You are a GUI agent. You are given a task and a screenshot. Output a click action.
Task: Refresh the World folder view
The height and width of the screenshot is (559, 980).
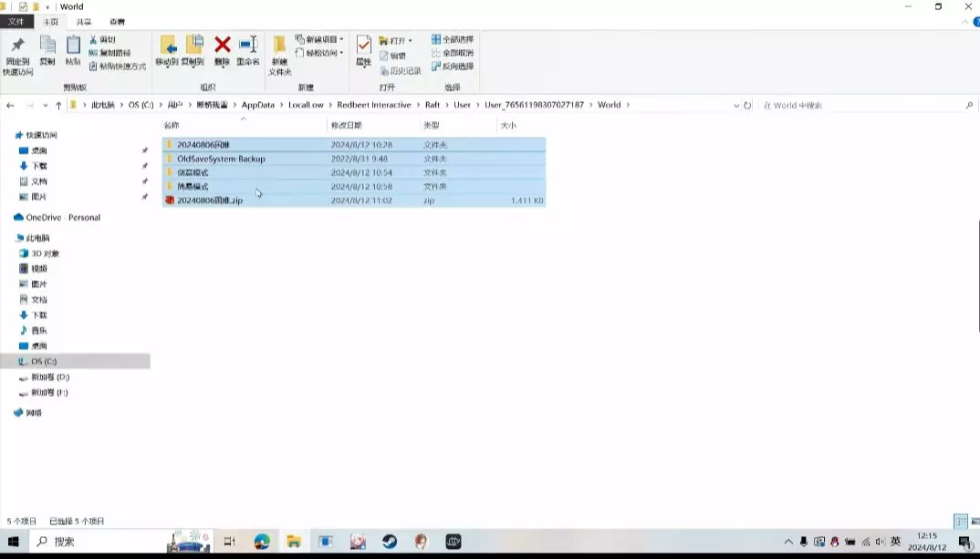pos(747,105)
